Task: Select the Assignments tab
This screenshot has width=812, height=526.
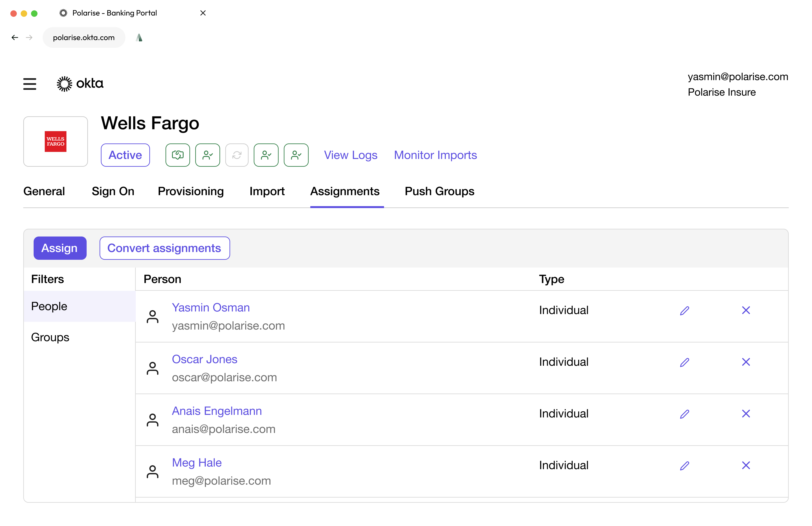Action: [x=345, y=191]
